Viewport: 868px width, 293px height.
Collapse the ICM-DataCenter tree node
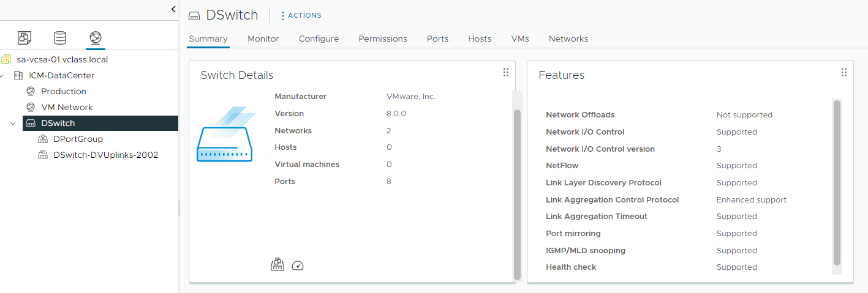point(2,75)
